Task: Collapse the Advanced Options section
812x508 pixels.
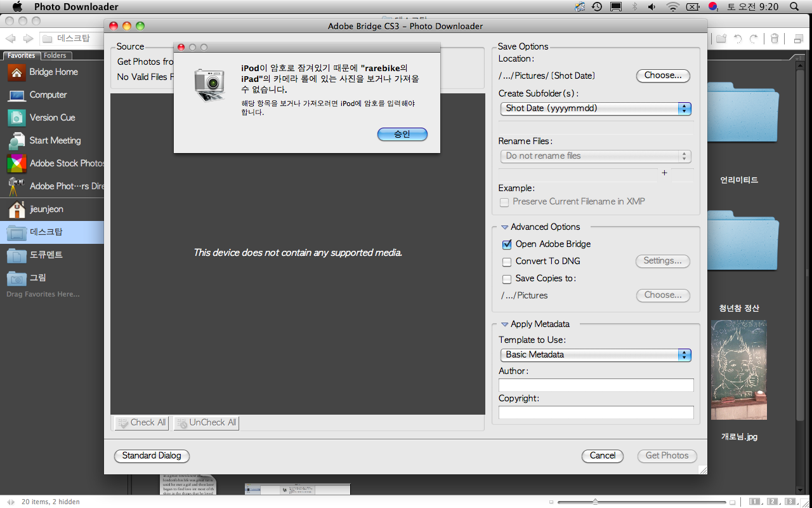Action: [505, 227]
